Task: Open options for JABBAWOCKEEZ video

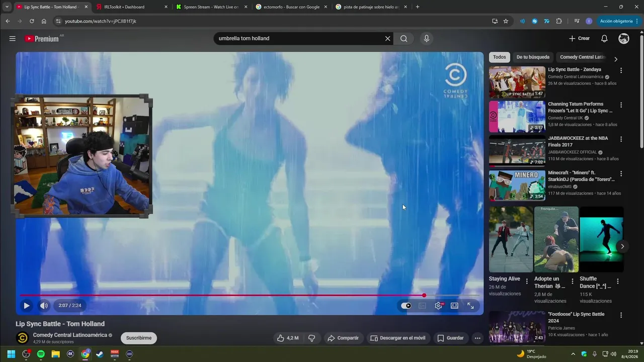Action: click(x=621, y=139)
